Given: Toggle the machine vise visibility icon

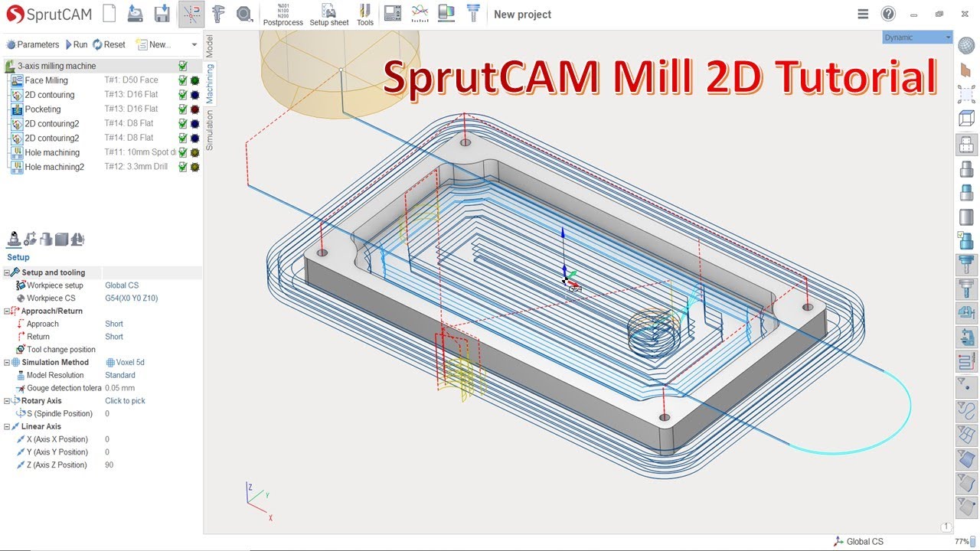Looking at the screenshot, I should click(x=967, y=312).
